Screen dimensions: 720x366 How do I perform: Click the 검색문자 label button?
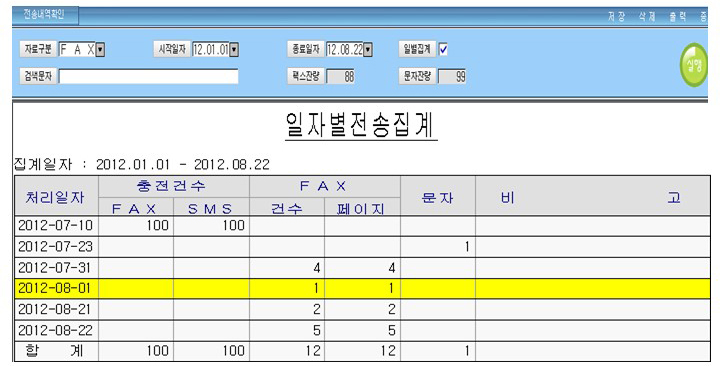(x=38, y=76)
